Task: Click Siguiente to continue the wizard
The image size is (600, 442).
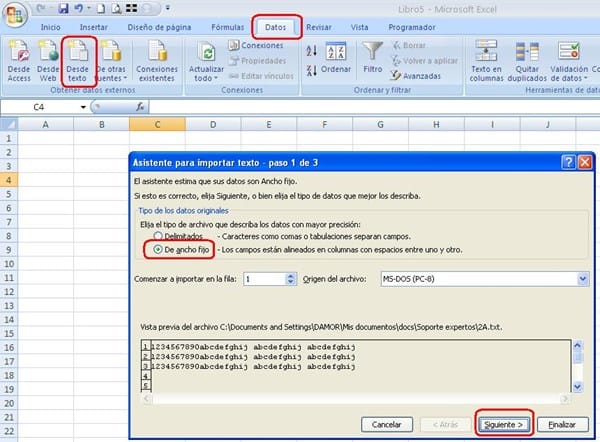Action: pyautogui.click(x=504, y=424)
